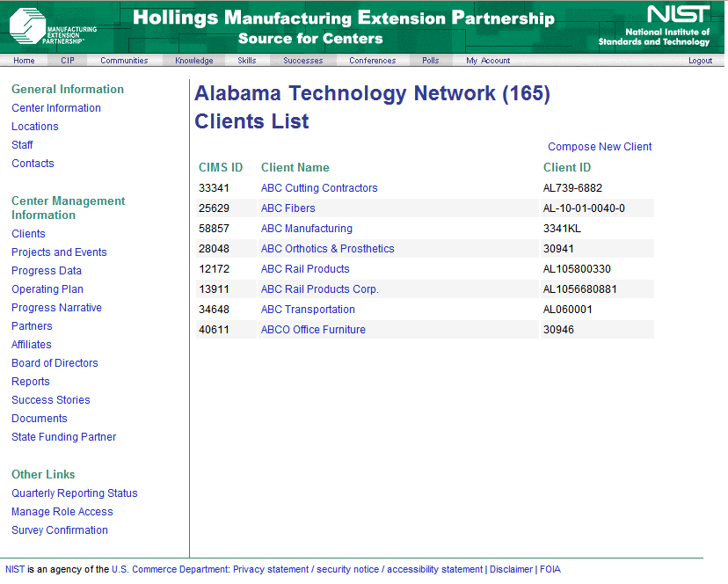Click the Logout link
This screenshot has width=728, height=584.
(x=700, y=61)
